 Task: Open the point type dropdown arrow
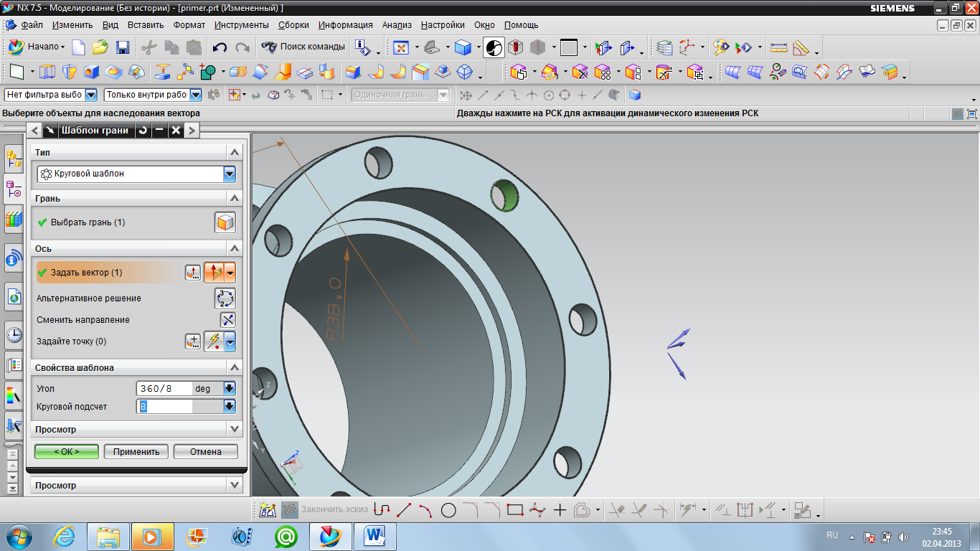tap(230, 342)
